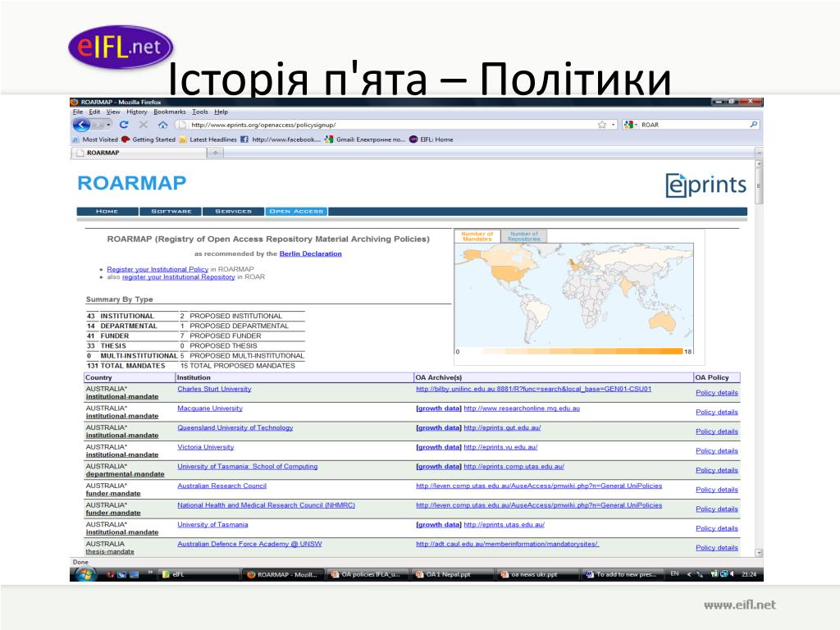This screenshot has height=630, width=840.
Task: Click Register your Institutional Policy link
Action: tap(157, 269)
